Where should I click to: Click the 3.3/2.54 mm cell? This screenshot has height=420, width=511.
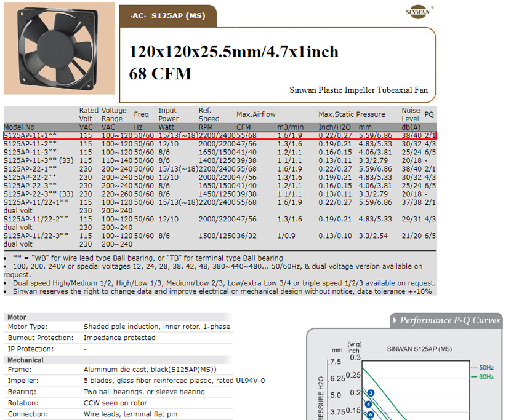373,236
